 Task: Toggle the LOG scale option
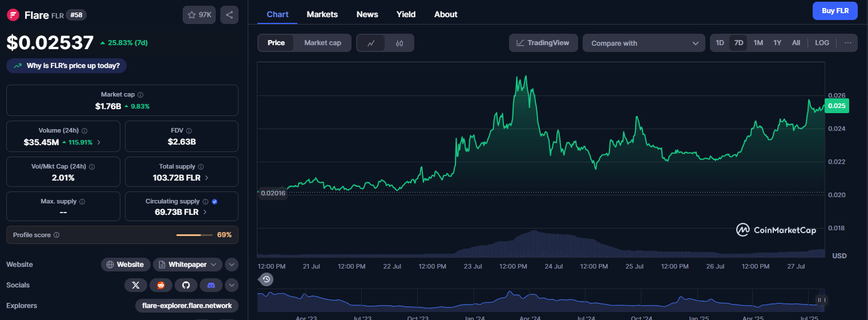pos(822,43)
